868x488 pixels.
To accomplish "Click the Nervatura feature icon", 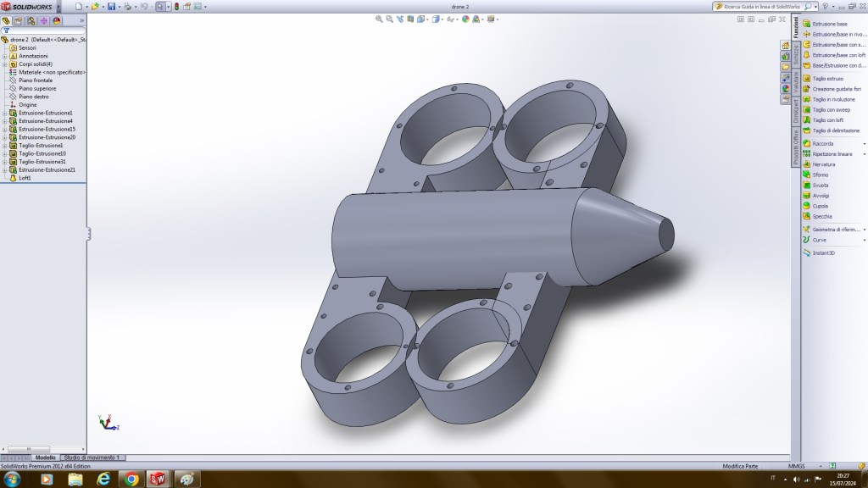I will (x=806, y=164).
